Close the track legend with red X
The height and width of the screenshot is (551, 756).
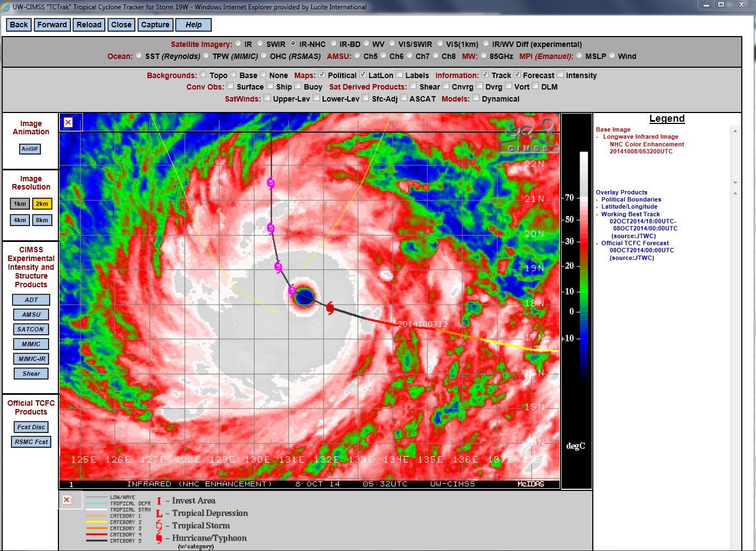[x=67, y=500]
